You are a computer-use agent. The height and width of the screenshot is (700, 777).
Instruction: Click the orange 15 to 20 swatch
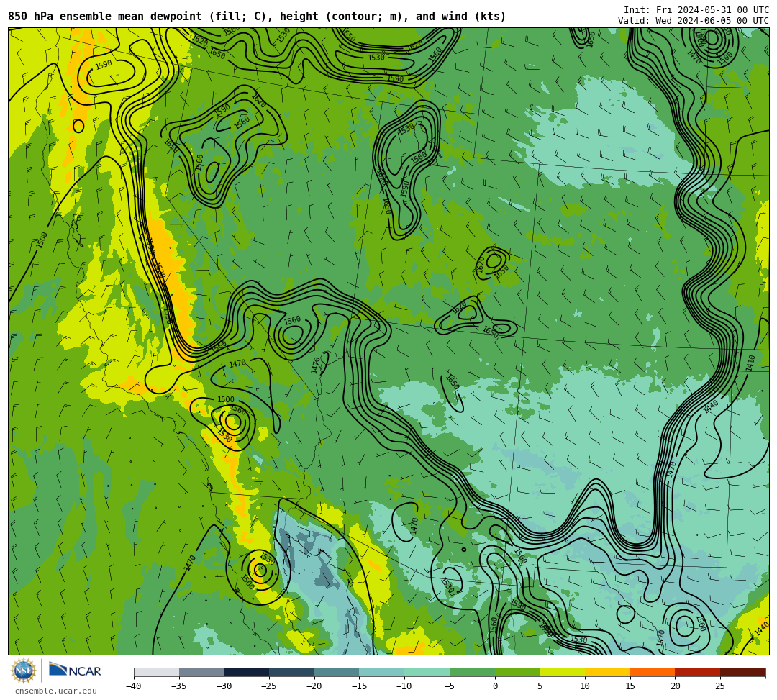coord(652,672)
